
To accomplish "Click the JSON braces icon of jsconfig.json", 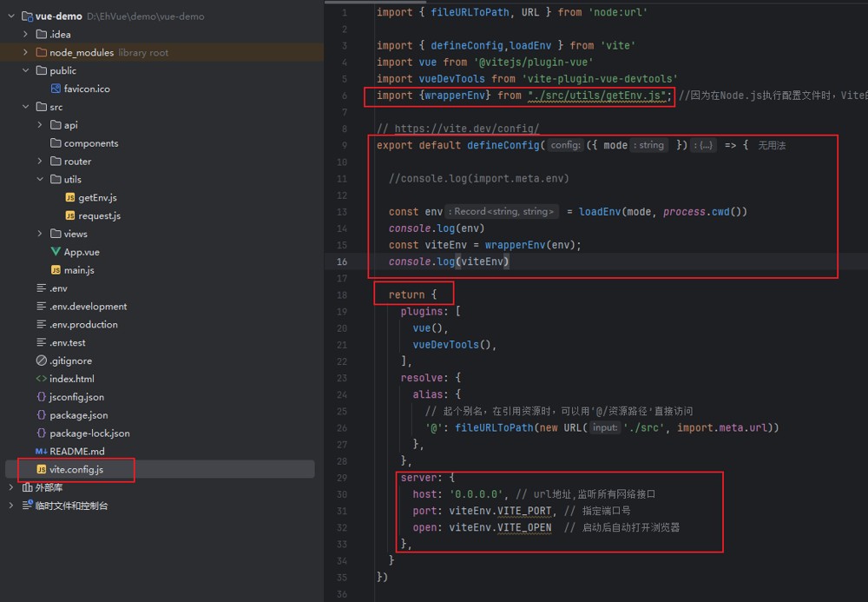I will pyautogui.click(x=41, y=396).
